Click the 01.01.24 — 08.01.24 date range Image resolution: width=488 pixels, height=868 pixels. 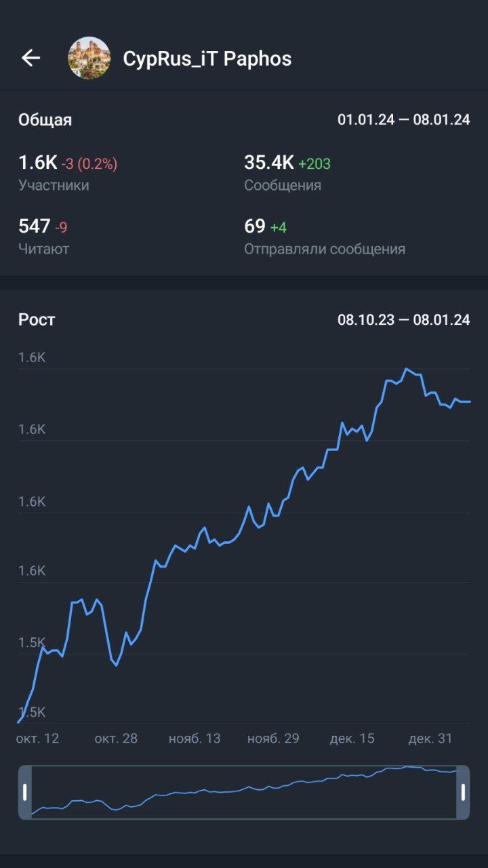pyautogui.click(x=403, y=120)
